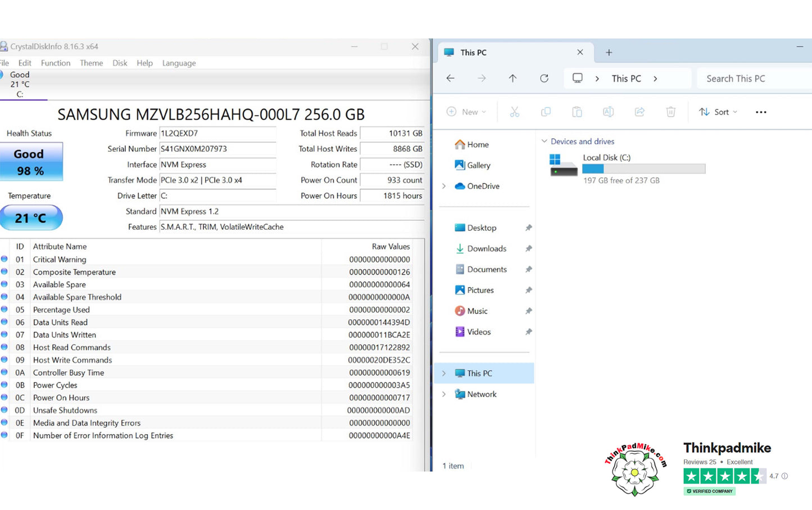Image resolution: width=812 pixels, height=510 pixels.
Task: Select the Composite Temperature row
Action: coord(206,272)
